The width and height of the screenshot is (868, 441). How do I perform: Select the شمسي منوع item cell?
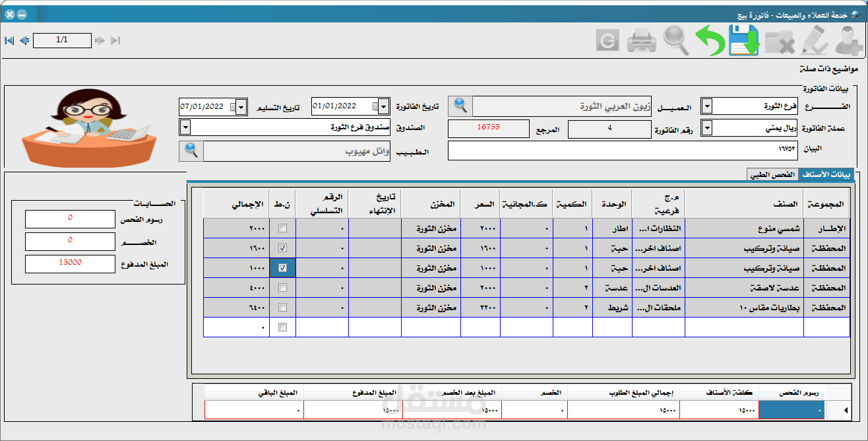tap(744, 228)
